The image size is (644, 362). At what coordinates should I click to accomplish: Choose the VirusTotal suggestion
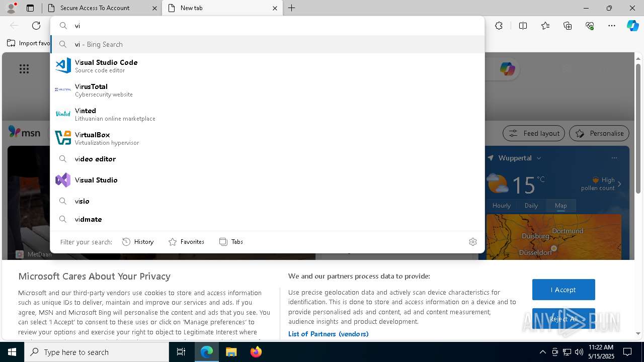pyautogui.click(x=267, y=89)
